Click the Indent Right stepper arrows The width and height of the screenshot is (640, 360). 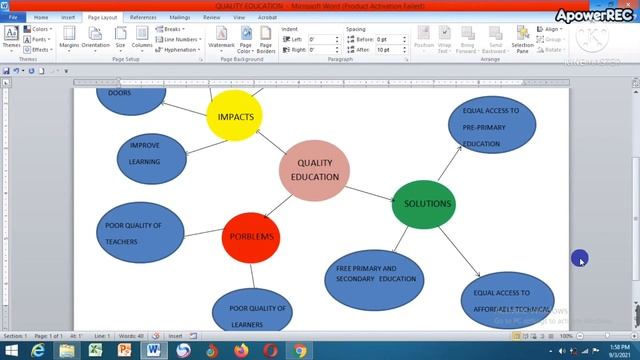337,49
